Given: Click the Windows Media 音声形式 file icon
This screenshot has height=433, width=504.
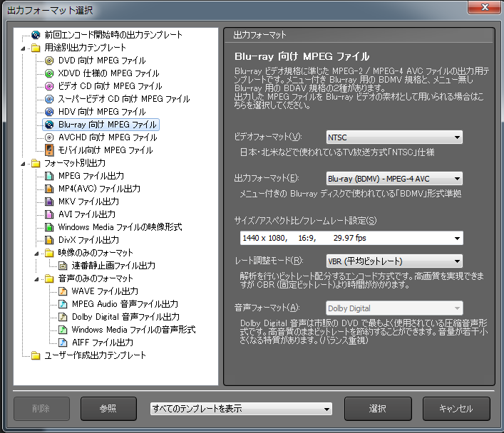Looking at the screenshot, I should pos(63,330).
